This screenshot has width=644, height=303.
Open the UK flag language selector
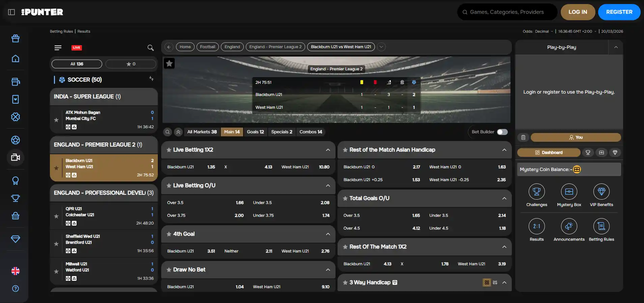(x=16, y=271)
